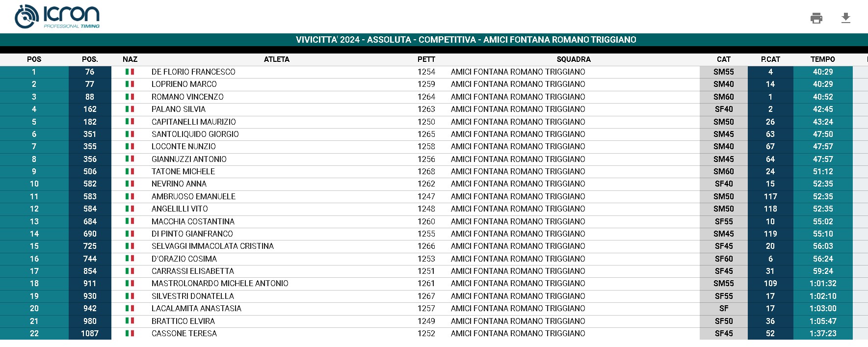Click the print icon
This screenshot has height=347, width=868.
(x=816, y=18)
